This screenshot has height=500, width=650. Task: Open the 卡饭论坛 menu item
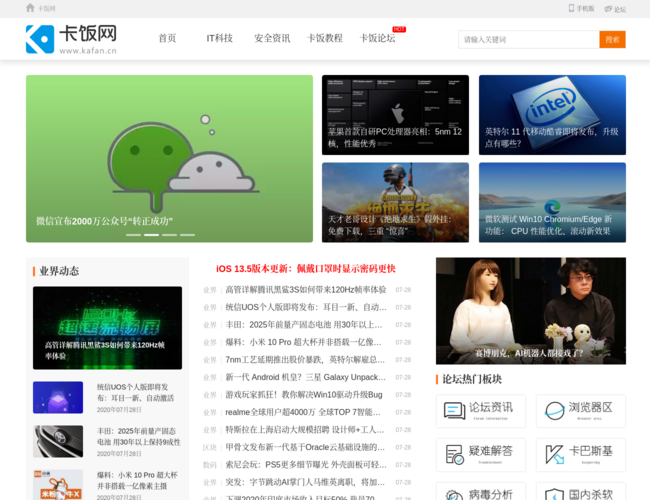(x=377, y=38)
